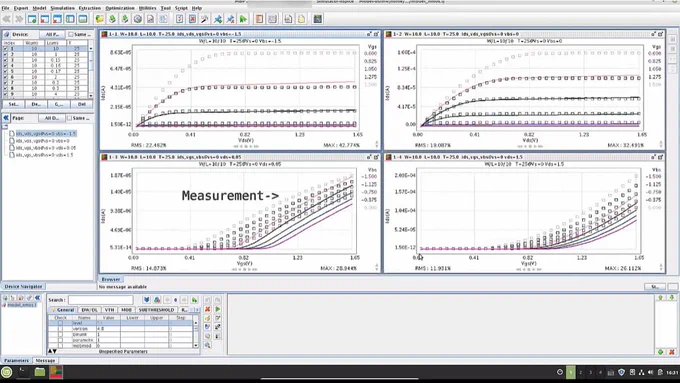Click the checklist document toolbar icon
Image resolution: width=680 pixels, height=383 pixels.
180,19
